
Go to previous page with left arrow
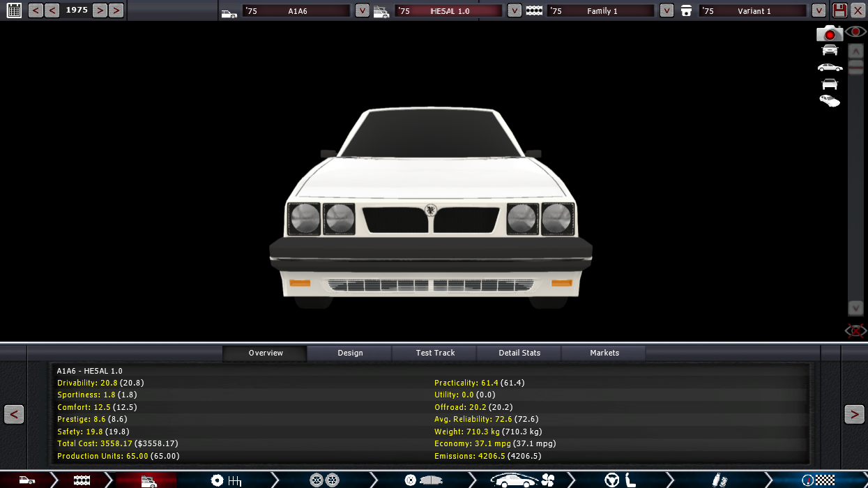pyautogui.click(x=14, y=414)
